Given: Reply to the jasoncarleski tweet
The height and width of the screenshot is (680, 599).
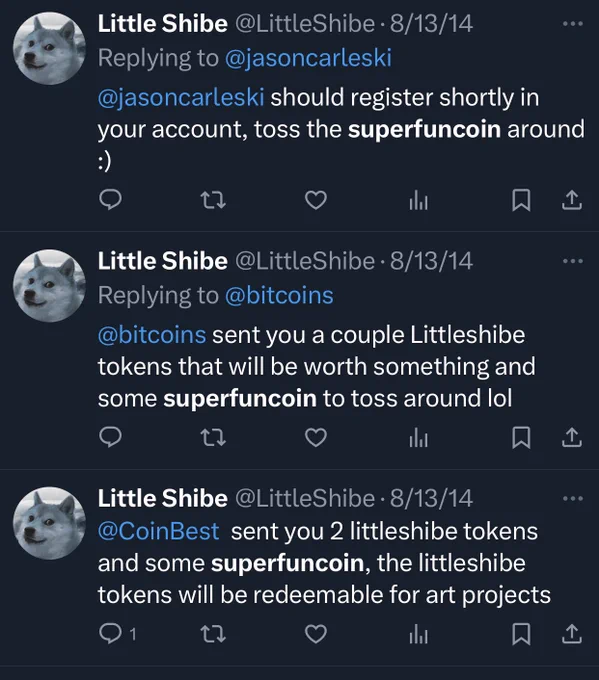Looking at the screenshot, I should (110, 200).
